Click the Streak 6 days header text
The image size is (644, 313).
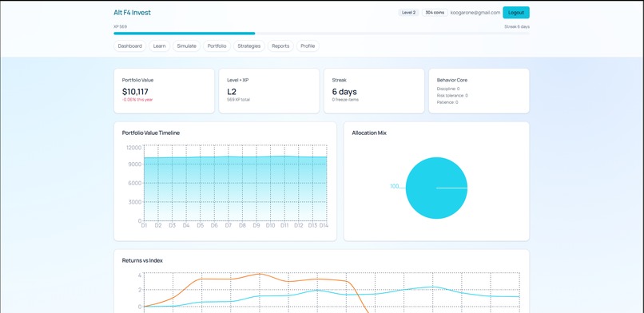click(x=517, y=26)
